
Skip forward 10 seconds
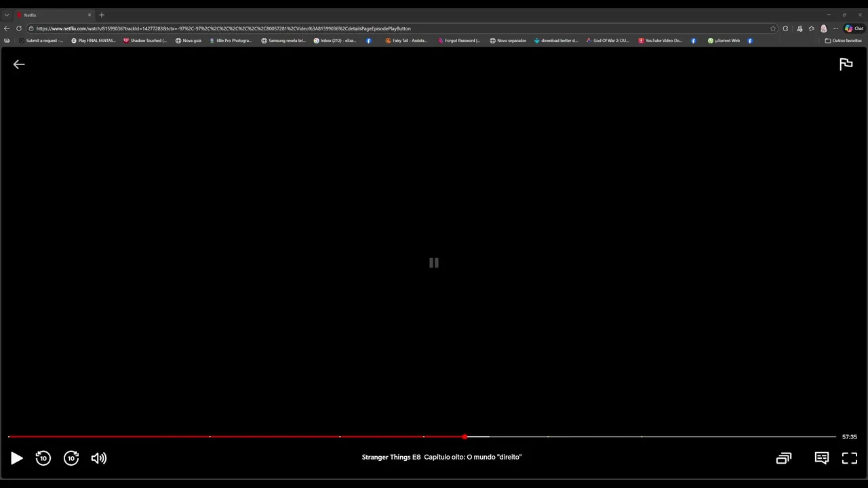coord(71,458)
